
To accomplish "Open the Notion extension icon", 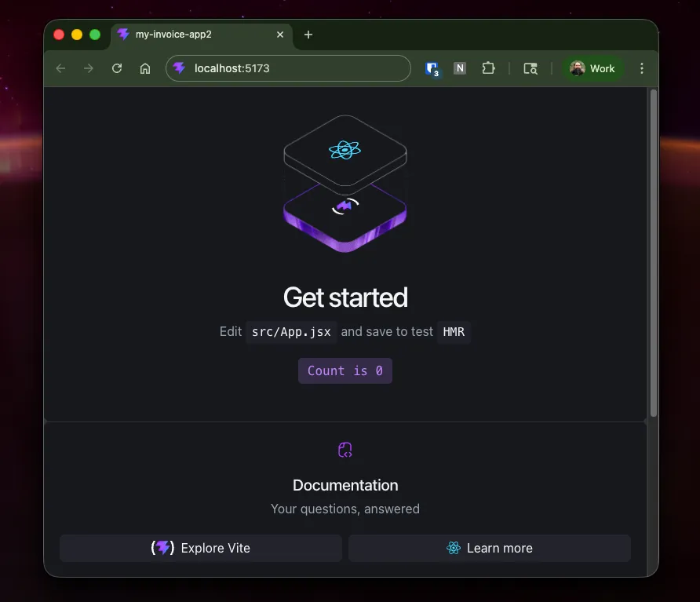I will coord(460,68).
